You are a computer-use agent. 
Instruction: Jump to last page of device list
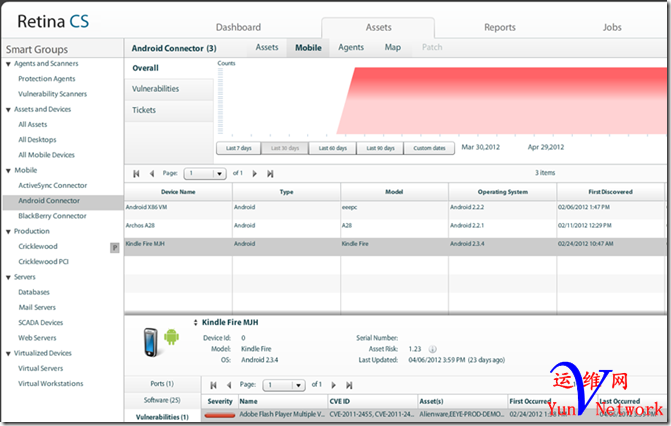(x=270, y=173)
